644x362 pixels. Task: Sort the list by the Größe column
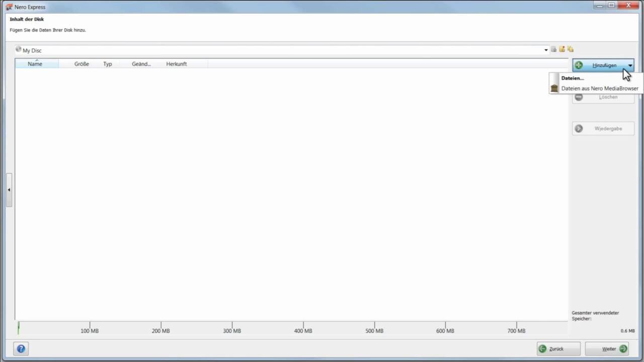(82, 64)
